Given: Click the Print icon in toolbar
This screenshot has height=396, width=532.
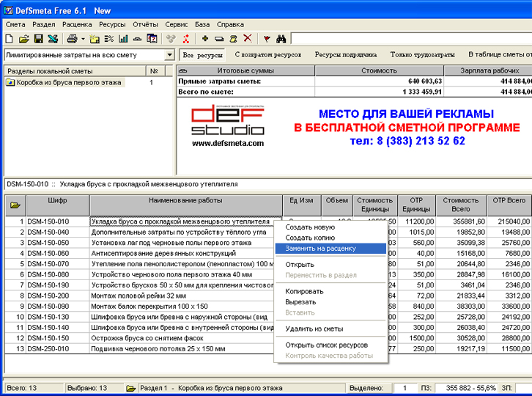Looking at the screenshot, I should (x=72, y=38).
